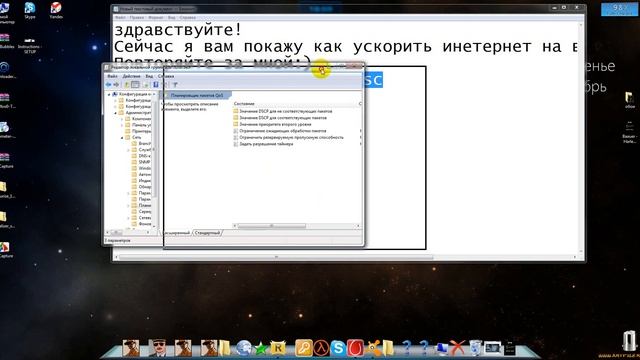Open the Действие menu in policy editor
Screen dimensions: 640x360
click(131, 76)
